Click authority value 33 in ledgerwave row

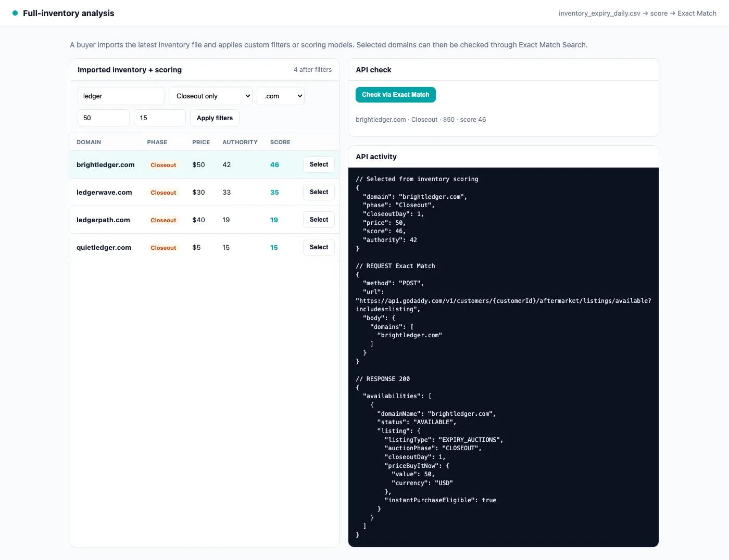click(227, 193)
